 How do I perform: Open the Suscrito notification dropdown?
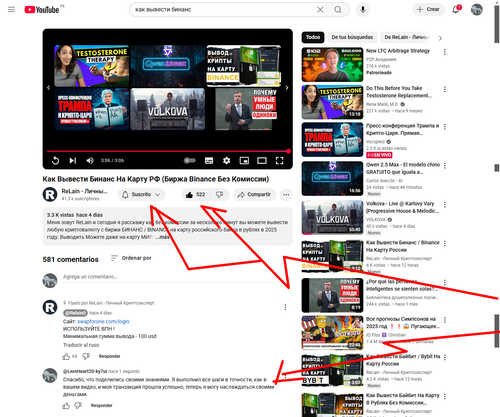pos(141,195)
